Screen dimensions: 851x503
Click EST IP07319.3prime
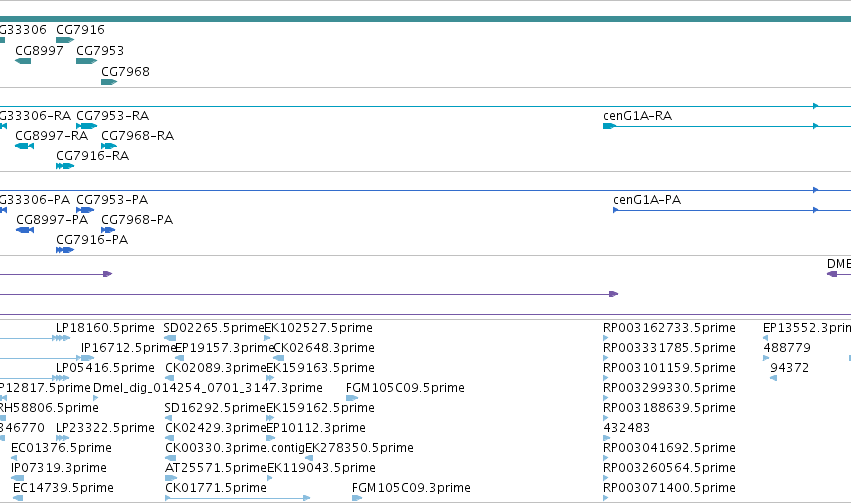[x=59, y=468]
